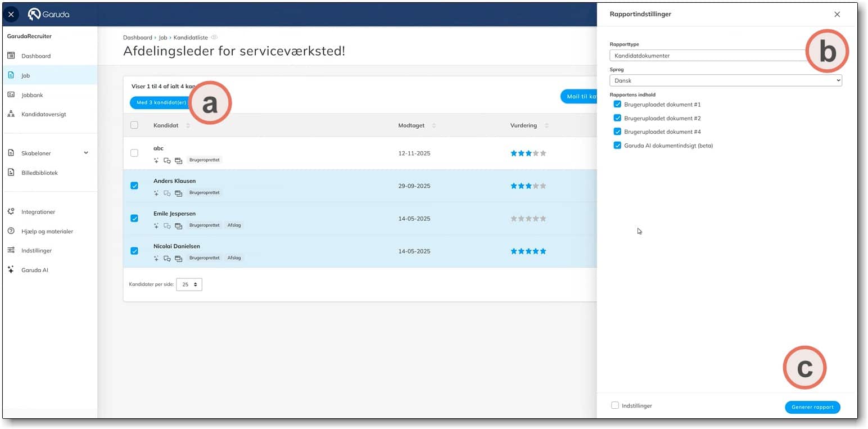Open candidate Nicolai Danielsen
This screenshot has width=868, height=429.
177,246
